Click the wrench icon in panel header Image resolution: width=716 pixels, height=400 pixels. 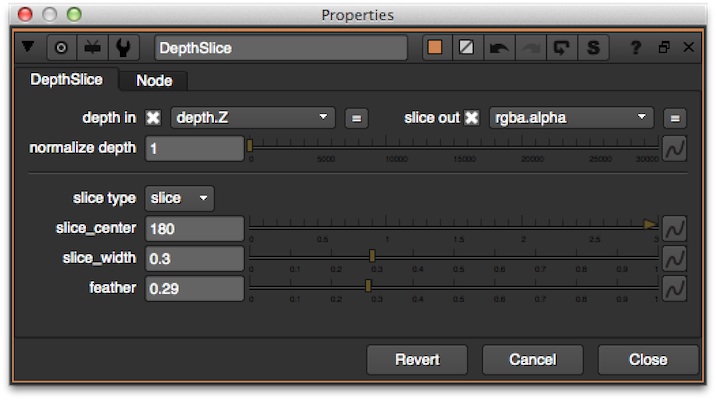coord(122,48)
